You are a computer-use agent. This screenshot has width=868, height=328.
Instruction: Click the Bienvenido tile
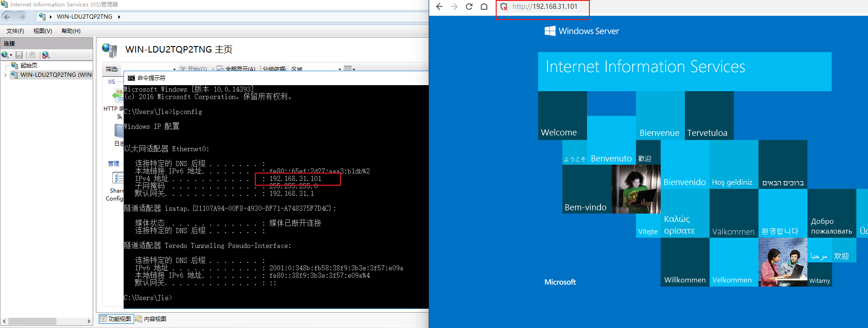pos(685,165)
